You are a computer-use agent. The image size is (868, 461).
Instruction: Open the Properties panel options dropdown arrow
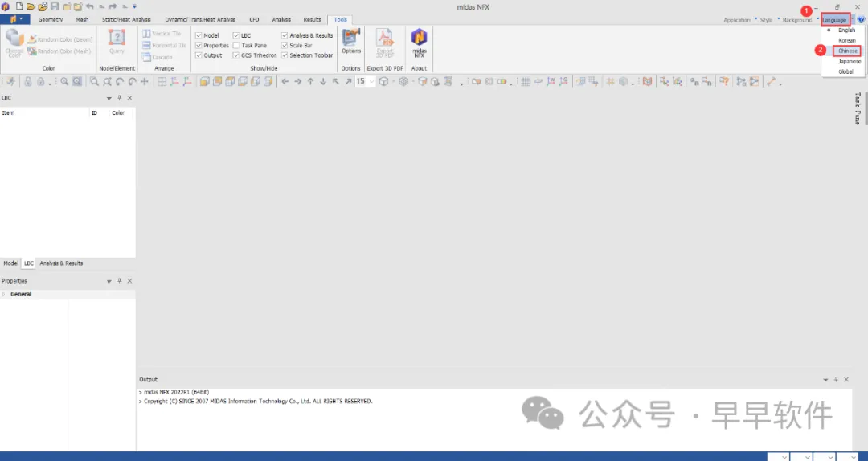[109, 281]
